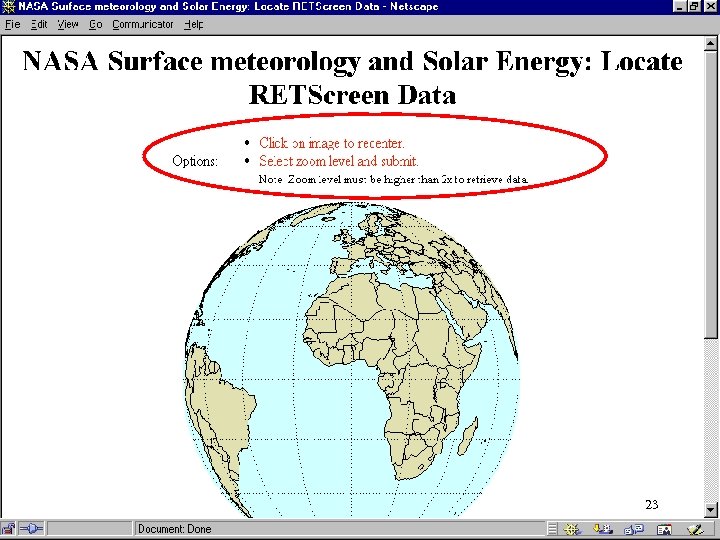Viewport: 720px width, 540px height.
Task: Click the security padlock icon in status bar
Action: click(x=8, y=529)
